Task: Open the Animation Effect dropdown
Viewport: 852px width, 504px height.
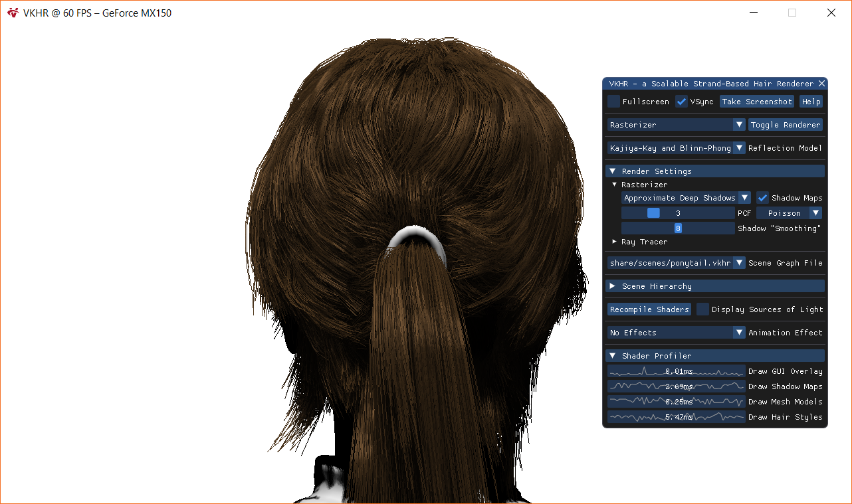Action: point(739,333)
